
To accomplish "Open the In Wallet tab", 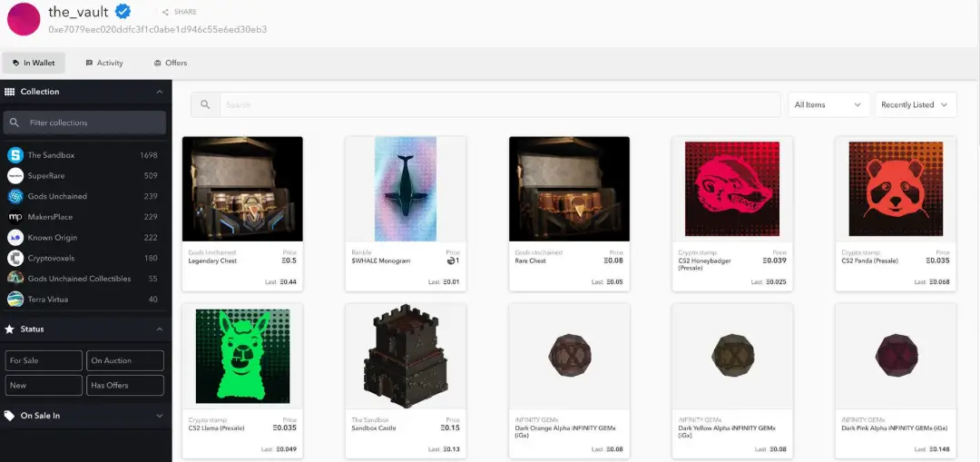I will (34, 64).
